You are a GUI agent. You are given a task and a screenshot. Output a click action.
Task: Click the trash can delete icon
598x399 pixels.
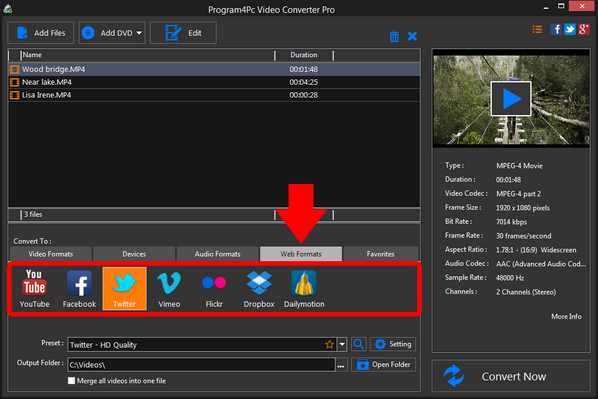click(x=394, y=36)
